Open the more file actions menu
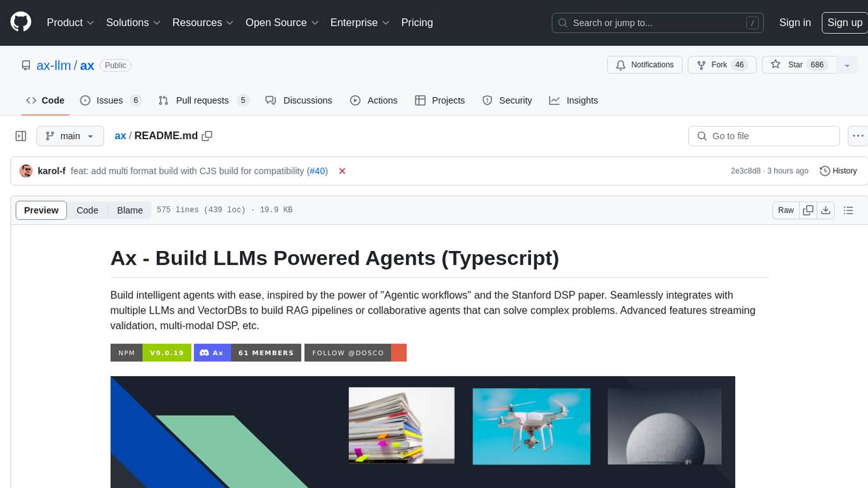868x488 pixels. pos(858,136)
